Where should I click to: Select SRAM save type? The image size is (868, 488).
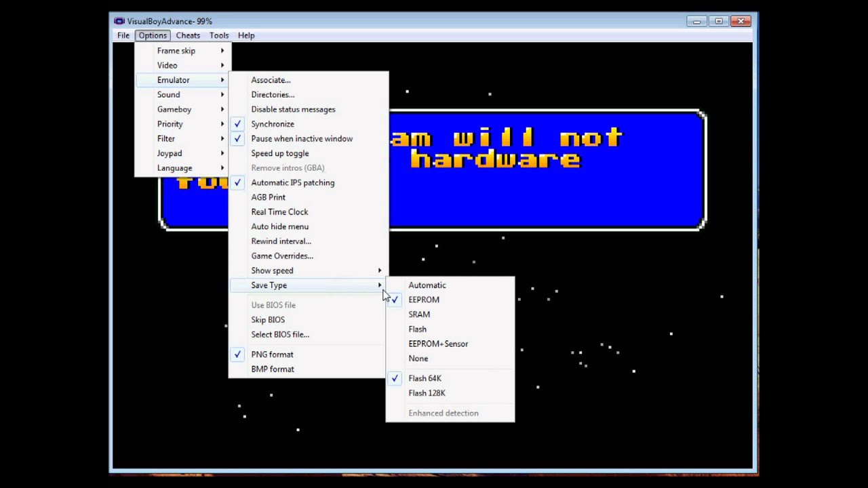pos(450,314)
